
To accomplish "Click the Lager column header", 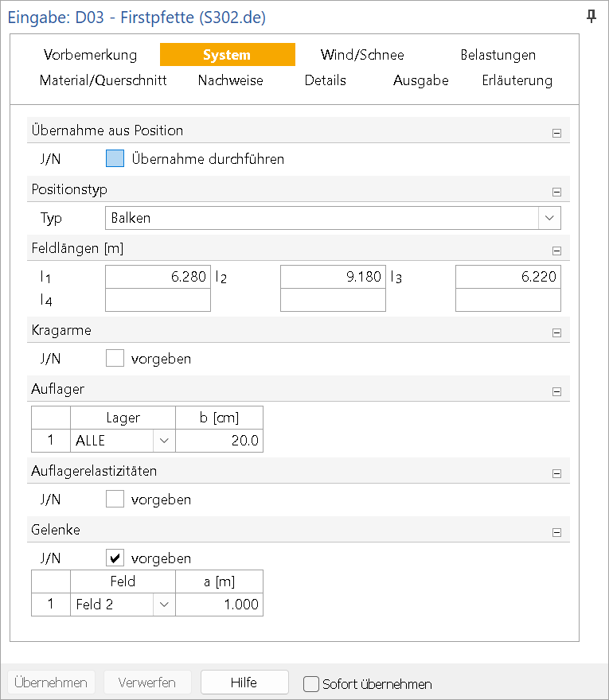I will tap(123, 418).
